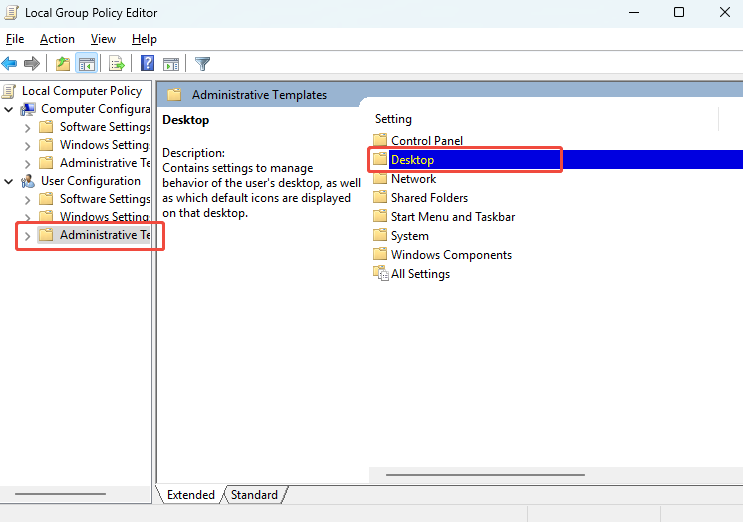Select the Windows Components folder
Viewport: 743px width, 522px height.
coord(450,255)
